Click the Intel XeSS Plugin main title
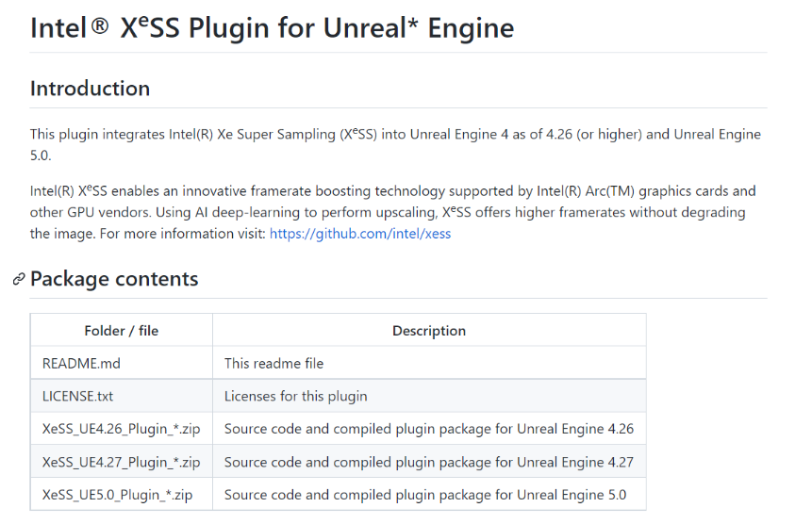 [x=272, y=27]
